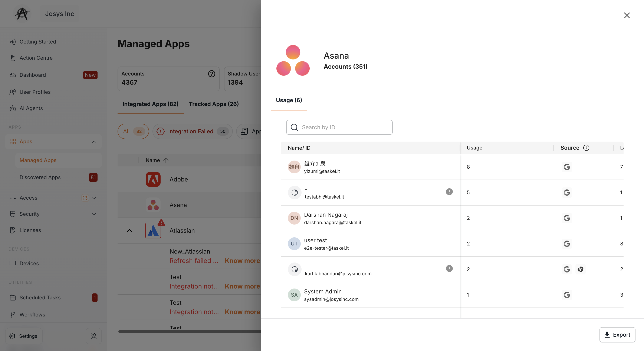Switch to the Integrated Apps (82) tab

pos(151,104)
